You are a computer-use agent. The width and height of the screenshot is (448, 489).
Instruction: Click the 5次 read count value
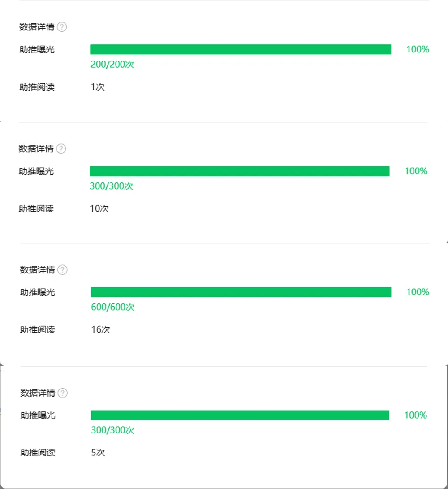point(98,453)
